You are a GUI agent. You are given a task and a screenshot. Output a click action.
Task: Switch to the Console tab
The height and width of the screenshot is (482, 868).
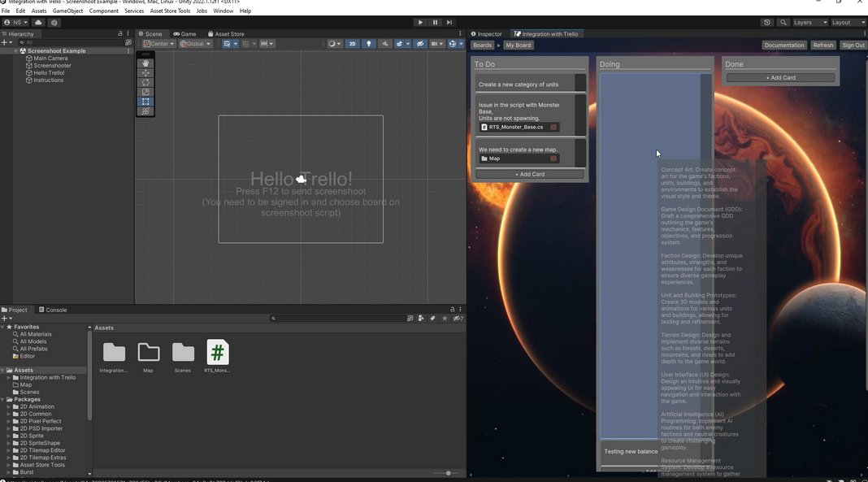click(53, 310)
